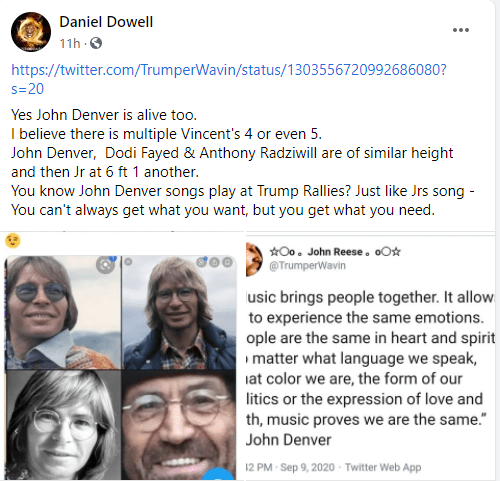Click the globe public audience icon
This screenshot has width=500, height=481.
tap(96, 43)
